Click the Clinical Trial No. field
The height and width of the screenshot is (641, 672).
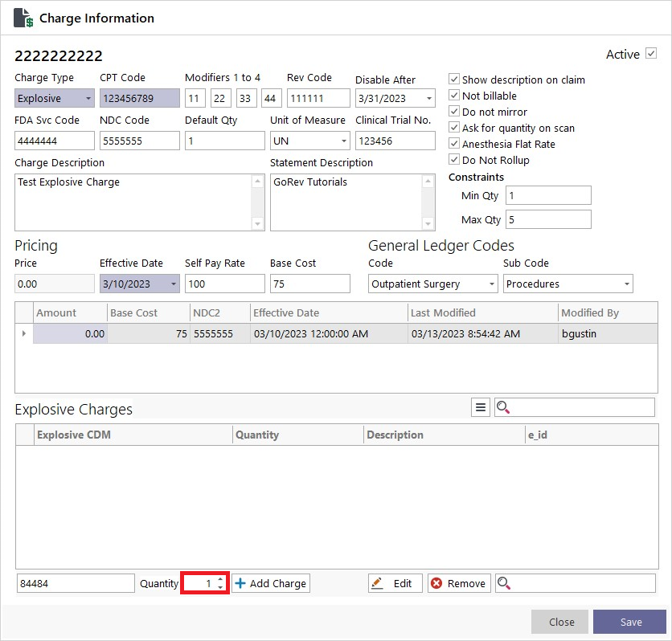click(395, 141)
